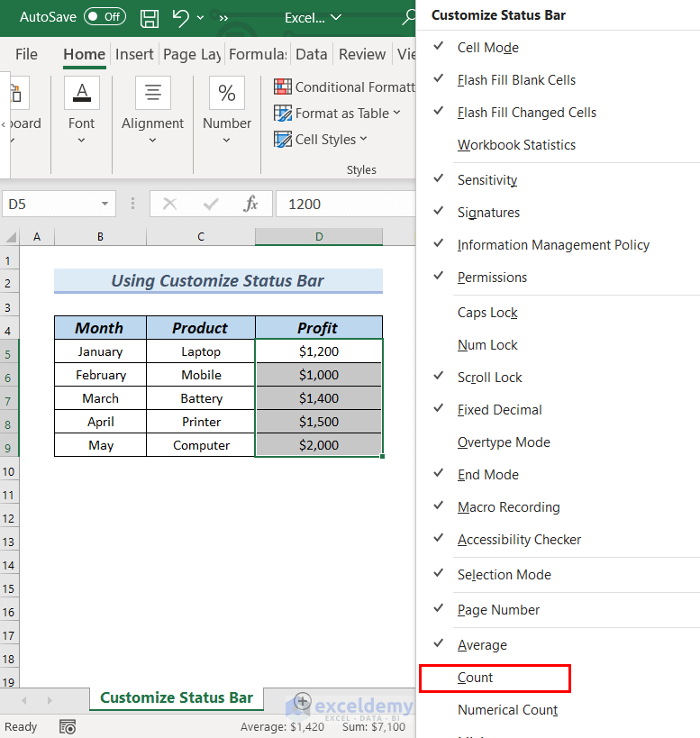Click the formula bar showing 1200
Viewport: 700px width, 738px height.
346,204
